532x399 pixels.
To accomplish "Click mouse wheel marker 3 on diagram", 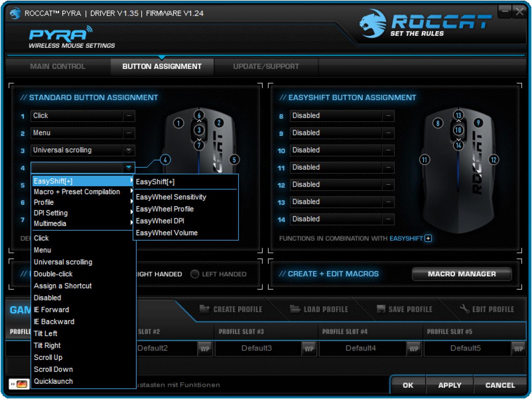I will click(199, 130).
